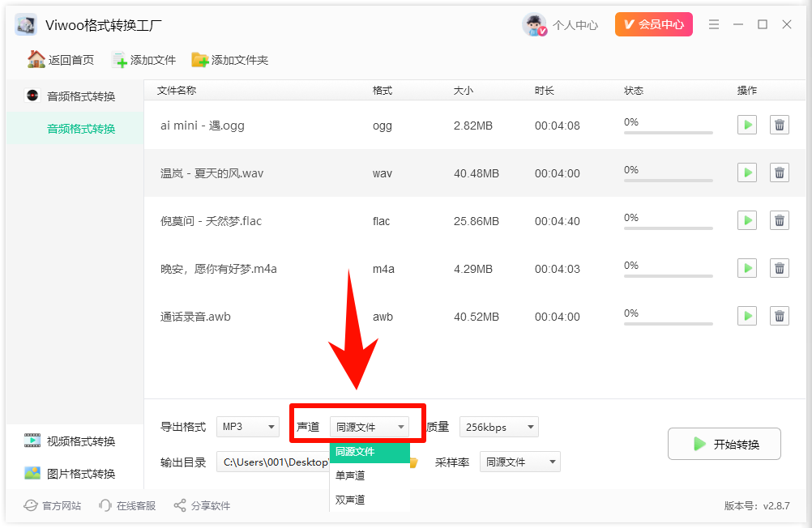Click 开始转换 button
The width and height of the screenshot is (812, 528).
(724, 444)
